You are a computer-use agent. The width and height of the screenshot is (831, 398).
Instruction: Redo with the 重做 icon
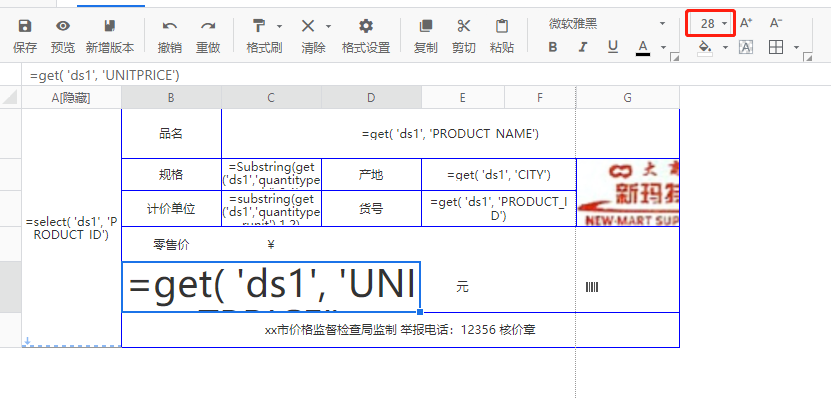point(208,25)
